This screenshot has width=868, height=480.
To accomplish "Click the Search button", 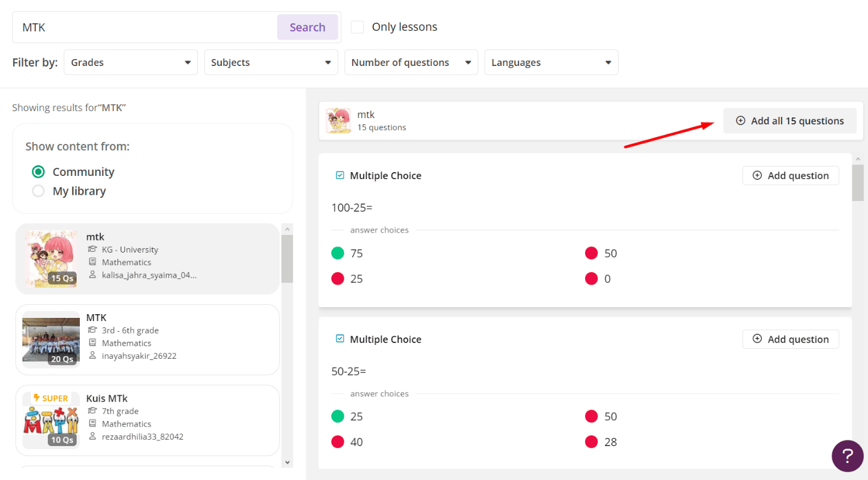I will point(307,27).
